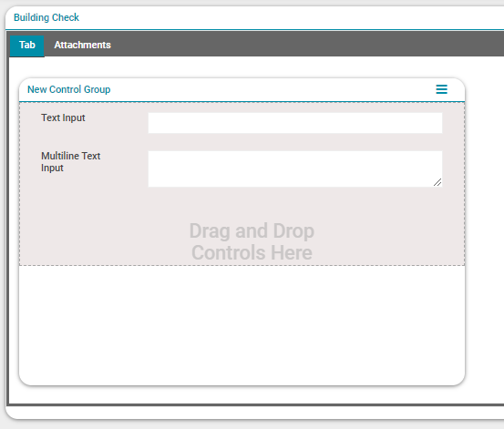Click empty white area below the drop zone
Image resolution: width=504 pixels, height=429 pixels.
pos(242,324)
